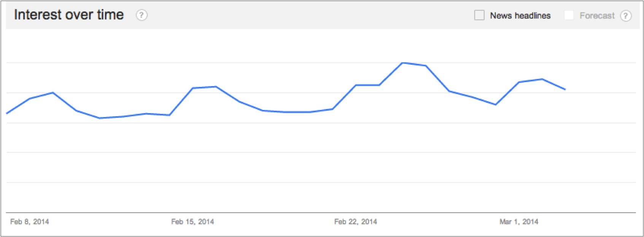
Task: Select the Mar 1, 2014 date label
Action: tap(519, 222)
